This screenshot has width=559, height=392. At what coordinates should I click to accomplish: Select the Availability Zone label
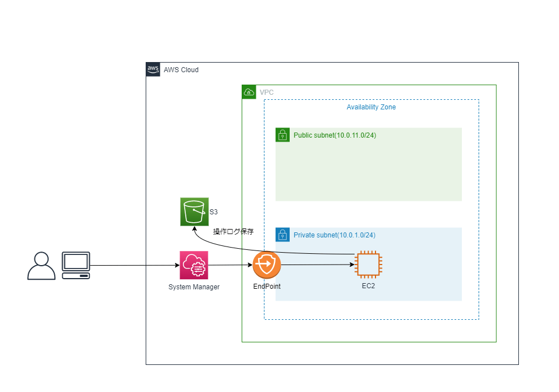click(x=371, y=107)
